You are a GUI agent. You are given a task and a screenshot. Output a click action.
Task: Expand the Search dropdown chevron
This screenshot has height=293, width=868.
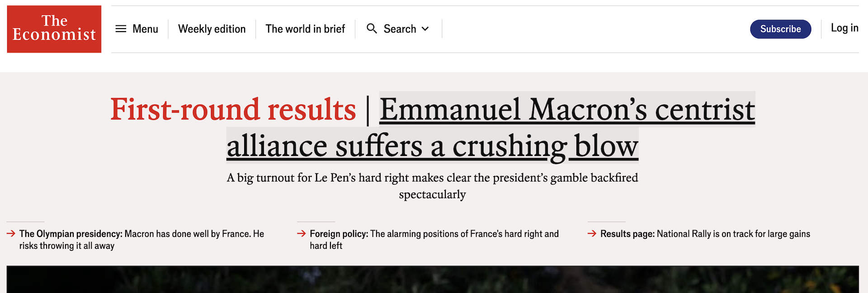[425, 29]
